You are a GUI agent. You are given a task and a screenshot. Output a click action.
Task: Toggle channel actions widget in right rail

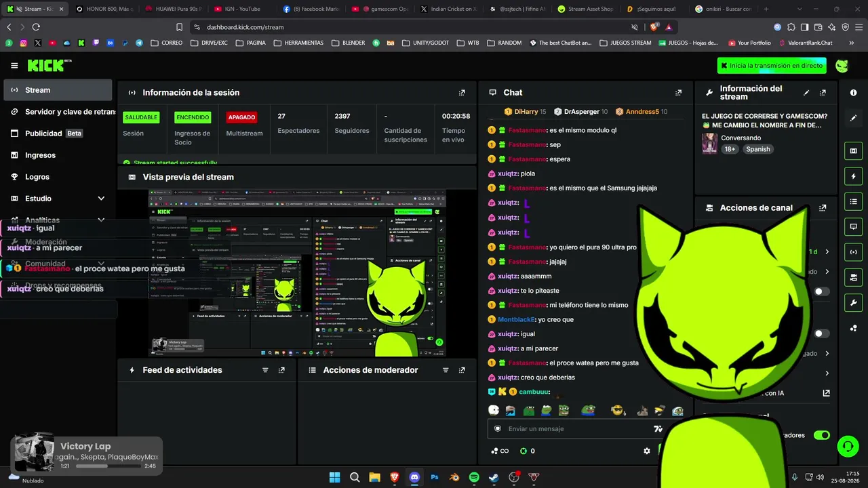tap(853, 277)
